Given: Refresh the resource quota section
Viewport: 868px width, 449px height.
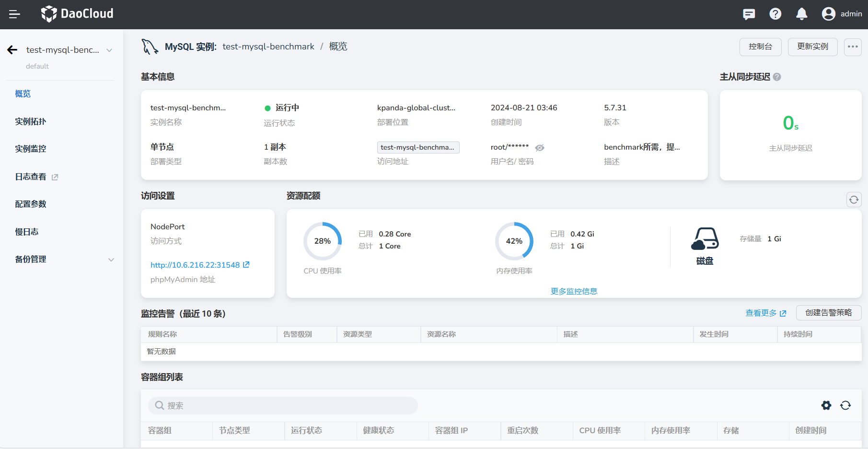Looking at the screenshot, I should 854,200.
